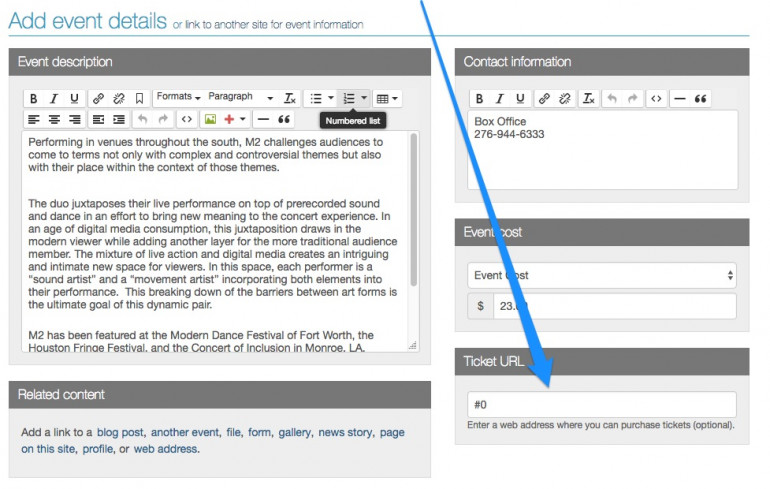Undo in Event description toolbar

pyautogui.click(x=142, y=119)
